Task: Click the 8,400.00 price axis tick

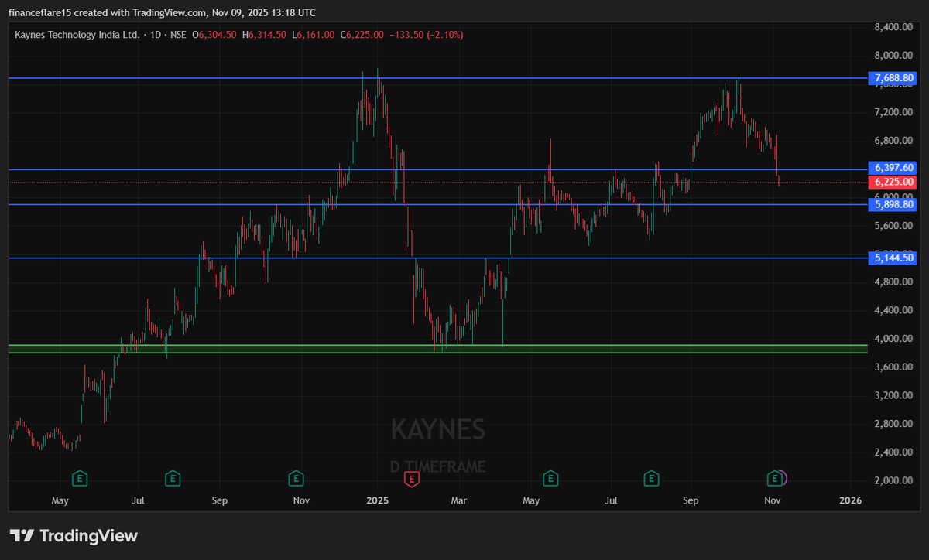Action: [895, 27]
